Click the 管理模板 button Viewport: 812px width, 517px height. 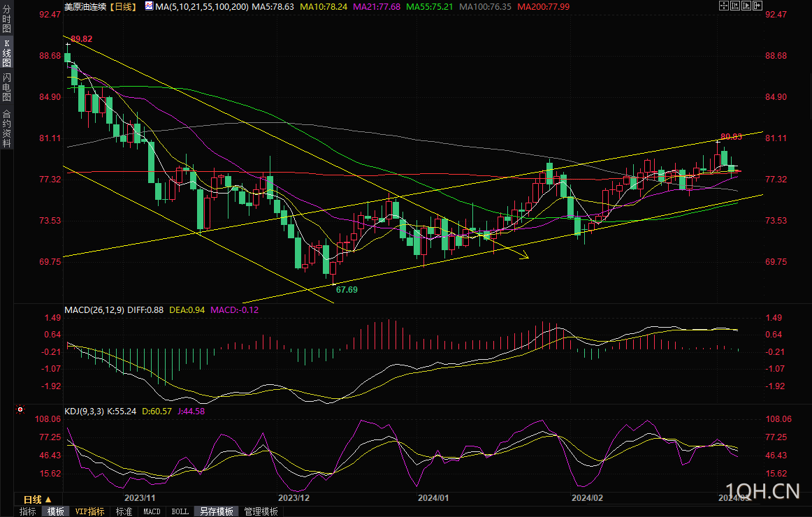[261, 511]
